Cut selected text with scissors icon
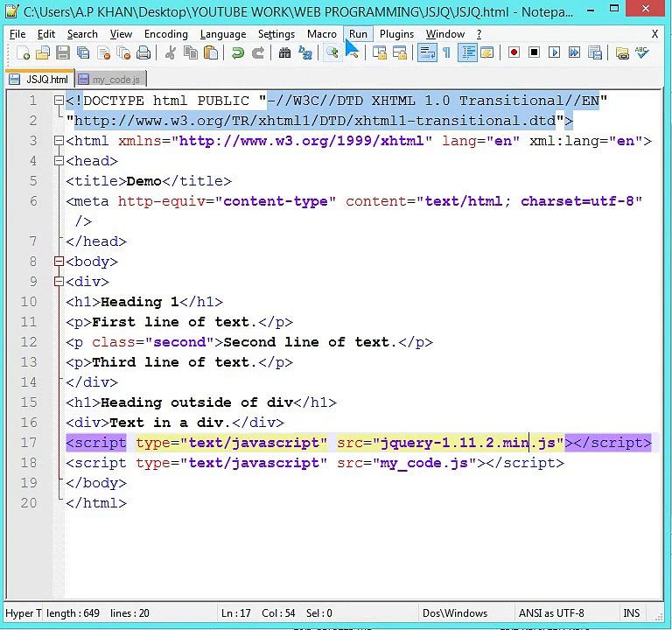672x630 pixels. 170,53
